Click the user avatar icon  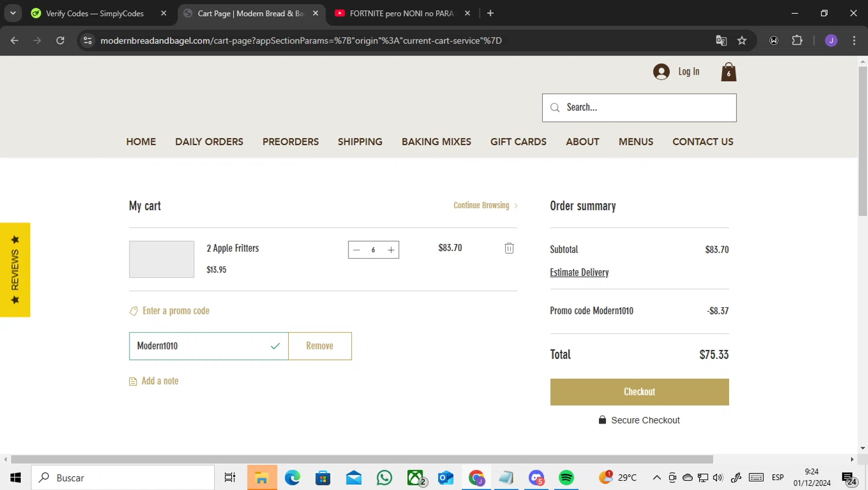point(661,72)
